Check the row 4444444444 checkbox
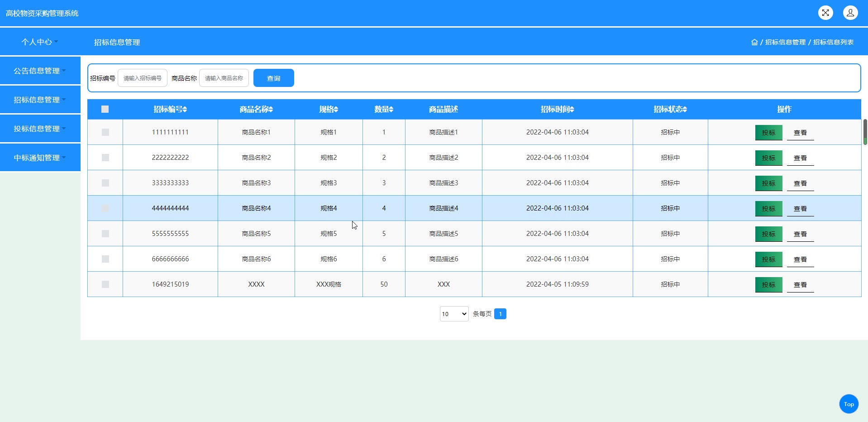This screenshot has height=422, width=868. click(x=105, y=208)
